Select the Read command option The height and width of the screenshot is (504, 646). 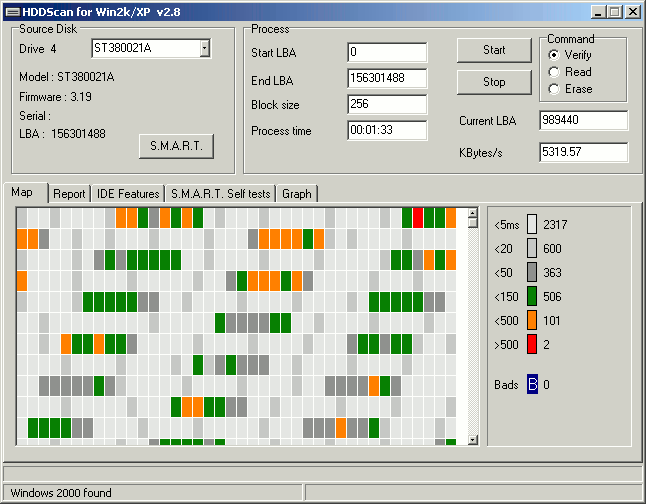tap(554, 71)
